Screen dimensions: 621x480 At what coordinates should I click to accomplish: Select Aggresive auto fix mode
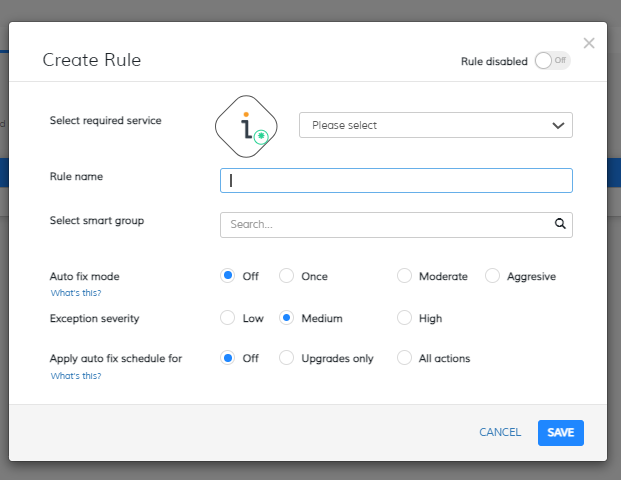point(492,276)
